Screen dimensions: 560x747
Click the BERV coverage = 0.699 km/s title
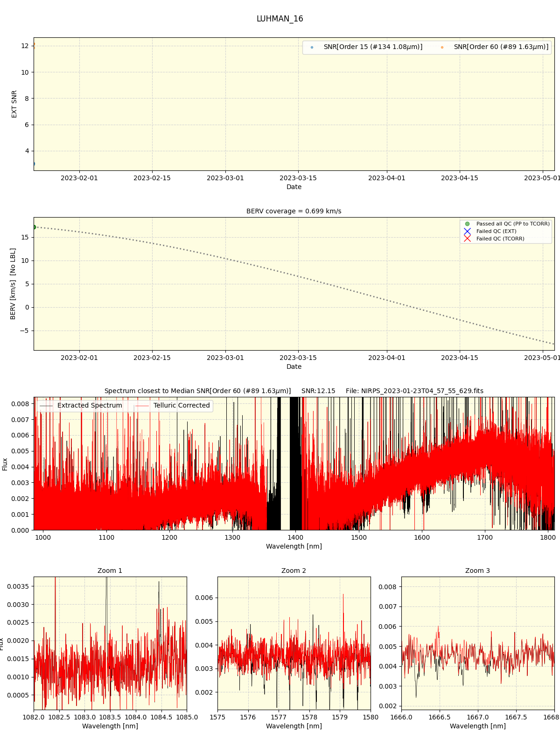pyautogui.click(x=294, y=211)
